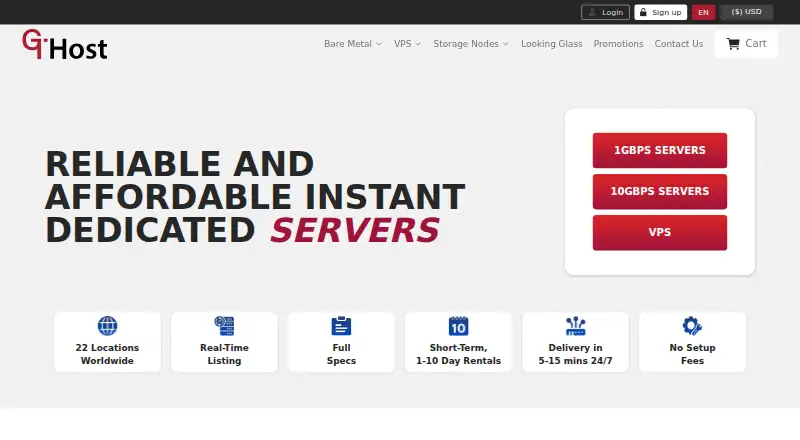This screenshot has height=440, width=800.
Task: Open the Cart
Action: click(x=746, y=44)
